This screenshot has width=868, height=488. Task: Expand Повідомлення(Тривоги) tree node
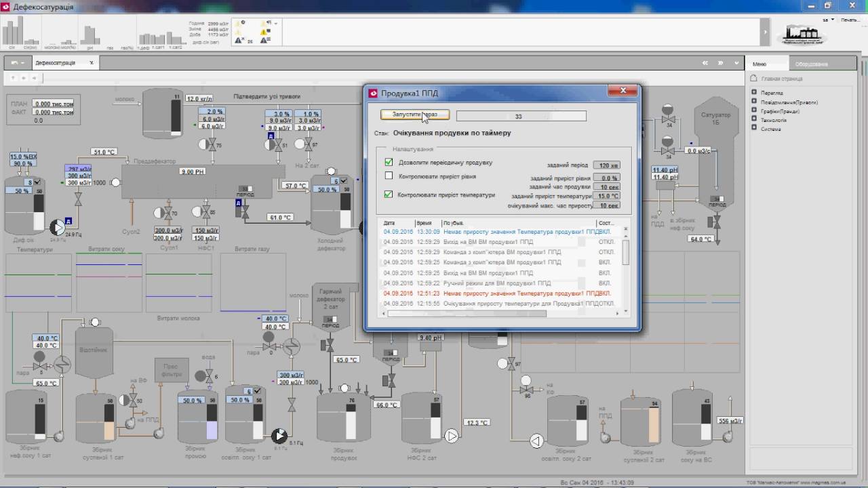tap(754, 102)
